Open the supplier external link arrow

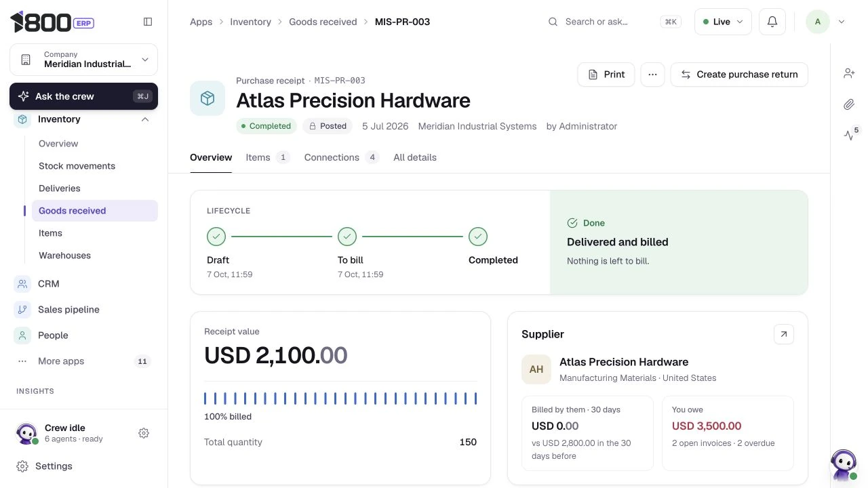point(783,334)
